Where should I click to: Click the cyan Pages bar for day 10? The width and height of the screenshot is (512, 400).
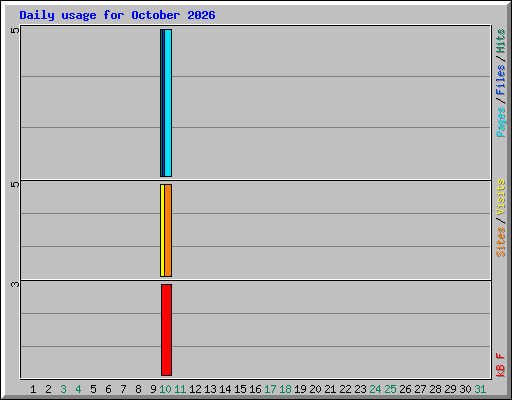click(x=168, y=103)
